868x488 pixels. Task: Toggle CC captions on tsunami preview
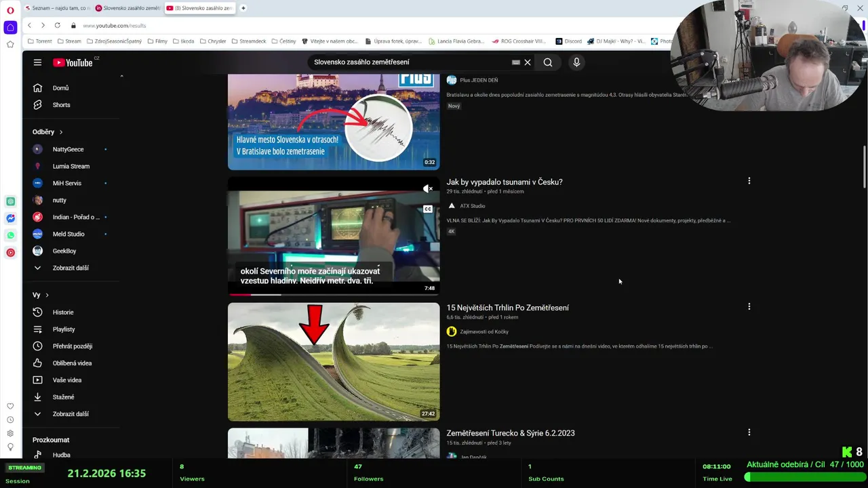pyautogui.click(x=428, y=209)
